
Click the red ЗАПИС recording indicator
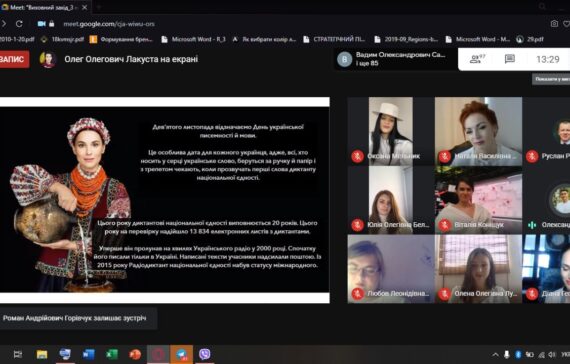pyautogui.click(x=14, y=59)
